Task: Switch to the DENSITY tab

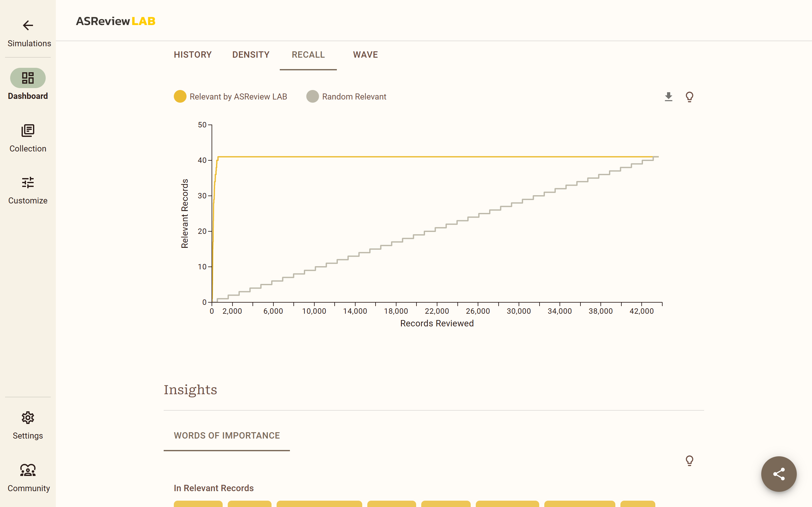Action: click(x=251, y=55)
